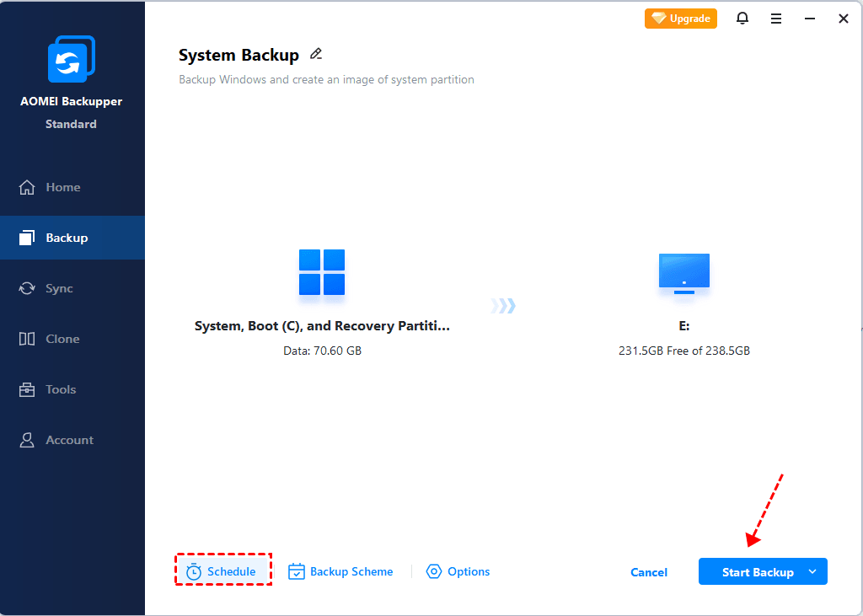Screen dimensions: 863x616
Task: Click the Upgrade button
Action: coord(680,18)
